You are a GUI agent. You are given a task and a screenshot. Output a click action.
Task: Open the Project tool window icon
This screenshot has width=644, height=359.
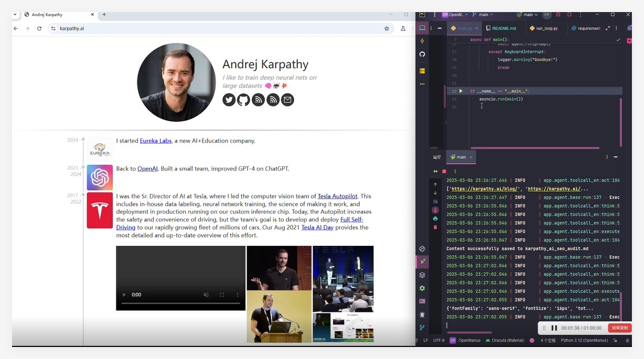(422, 28)
